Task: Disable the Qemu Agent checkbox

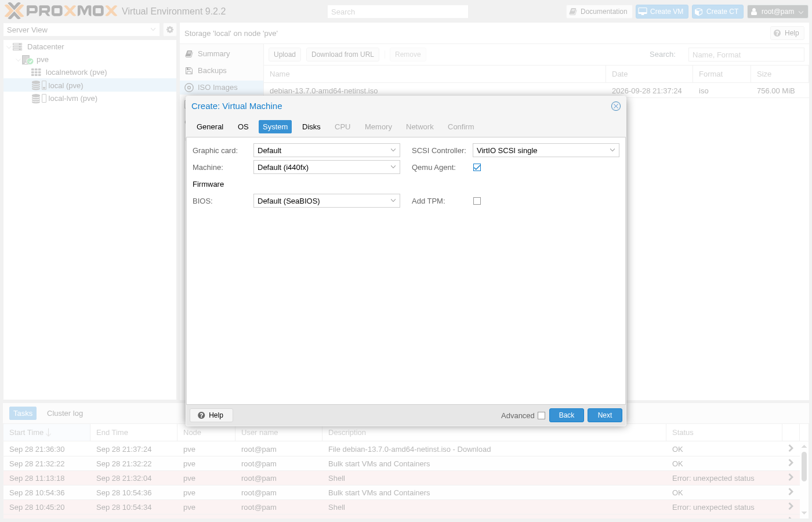Action: coord(477,168)
